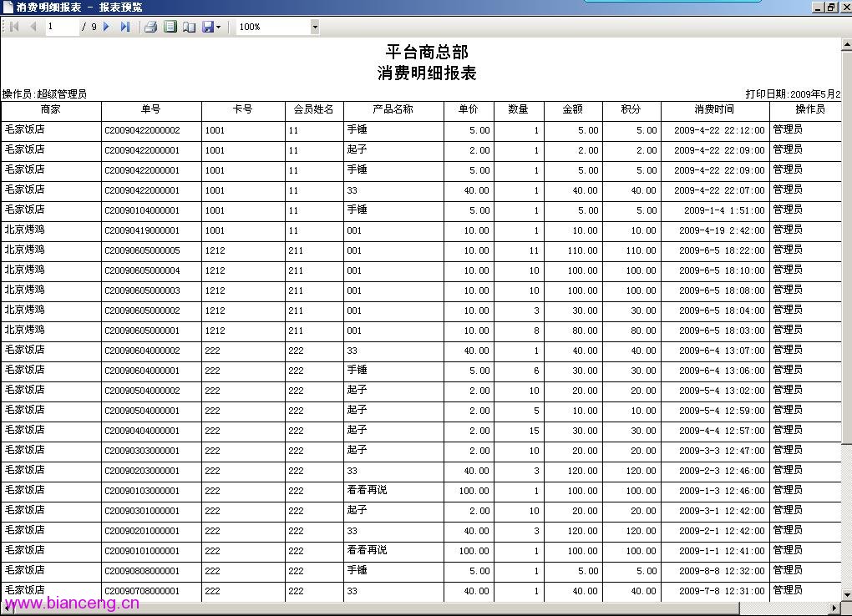Click the vertical scrollbar up arrow
The image size is (852, 616).
(x=846, y=44)
